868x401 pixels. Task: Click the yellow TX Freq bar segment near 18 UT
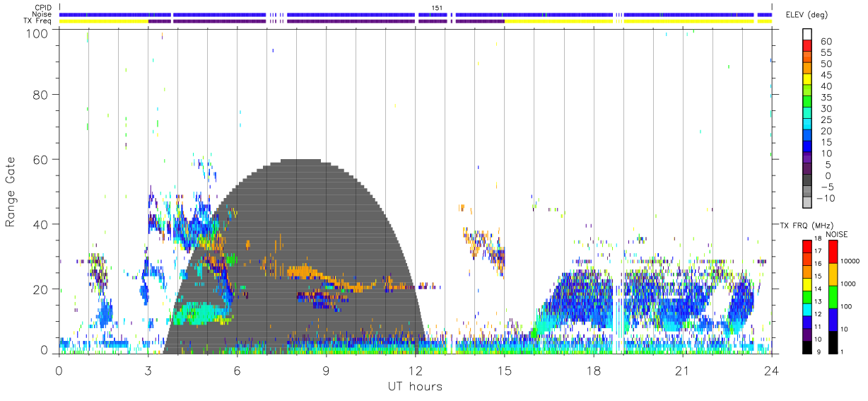(x=558, y=21)
